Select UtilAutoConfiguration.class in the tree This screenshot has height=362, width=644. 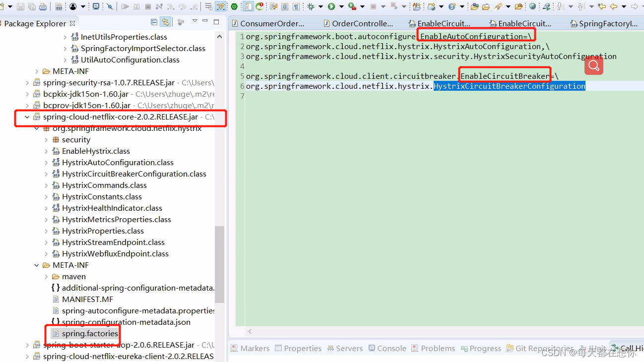coord(130,60)
